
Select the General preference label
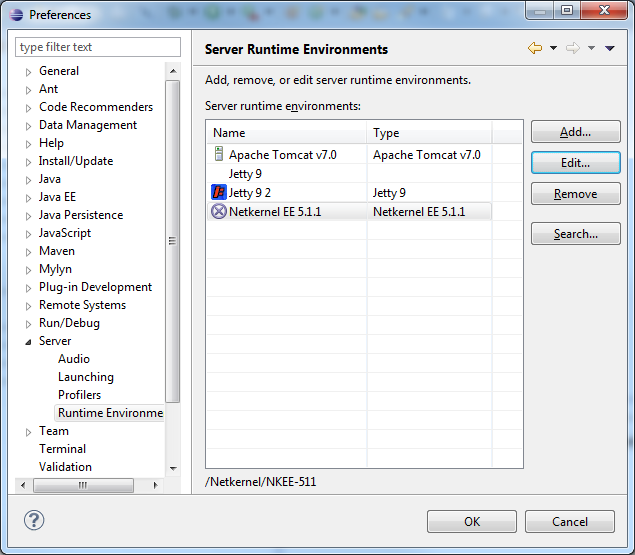point(59,70)
